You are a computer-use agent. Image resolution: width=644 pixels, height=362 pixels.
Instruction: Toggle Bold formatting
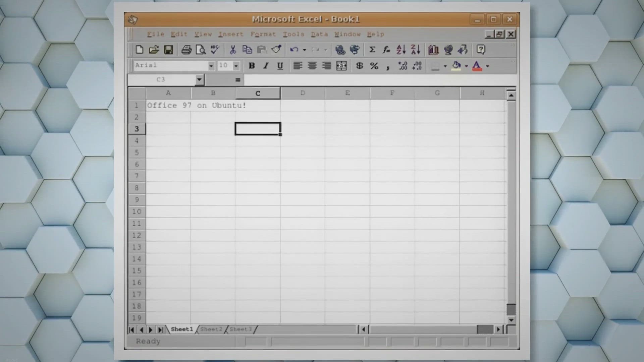(252, 66)
